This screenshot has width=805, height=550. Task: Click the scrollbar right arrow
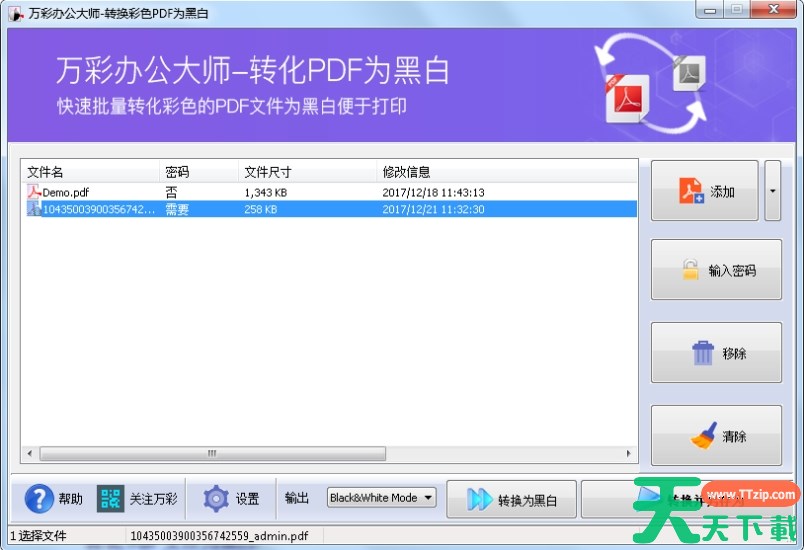click(628, 453)
